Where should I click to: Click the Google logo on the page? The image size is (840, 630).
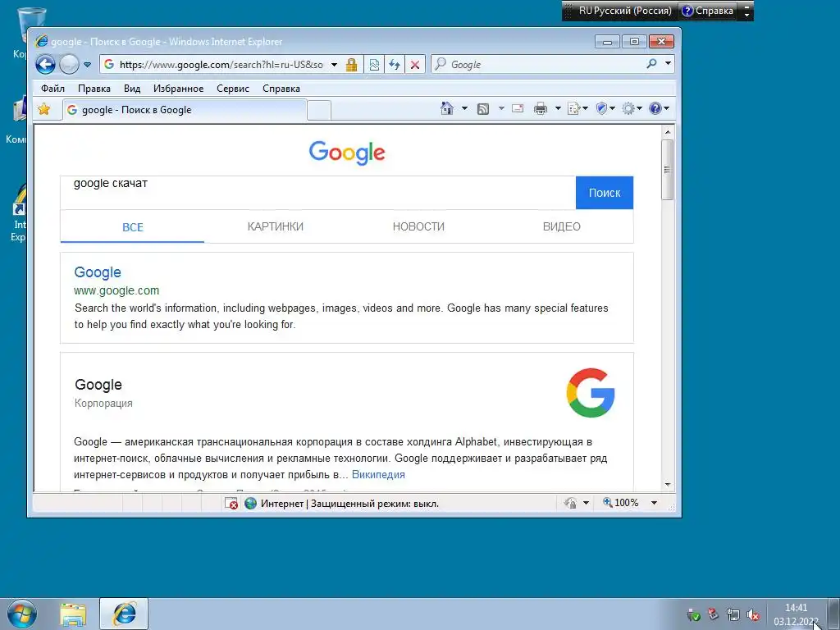347,153
